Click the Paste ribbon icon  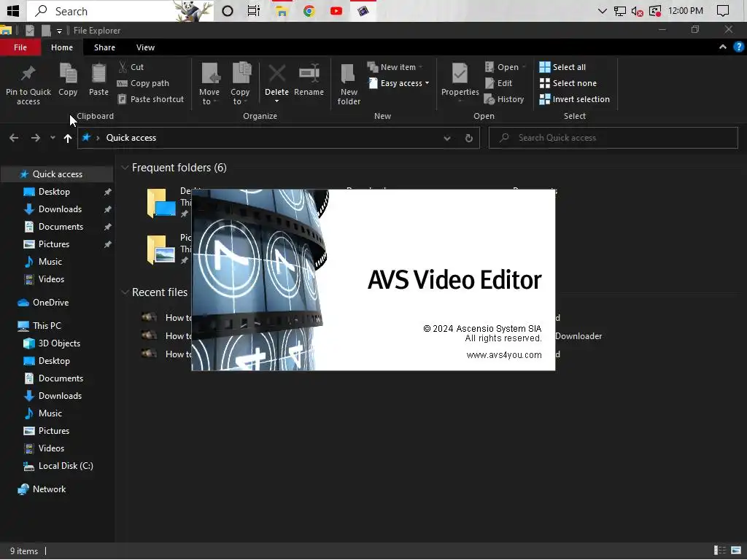(98, 74)
